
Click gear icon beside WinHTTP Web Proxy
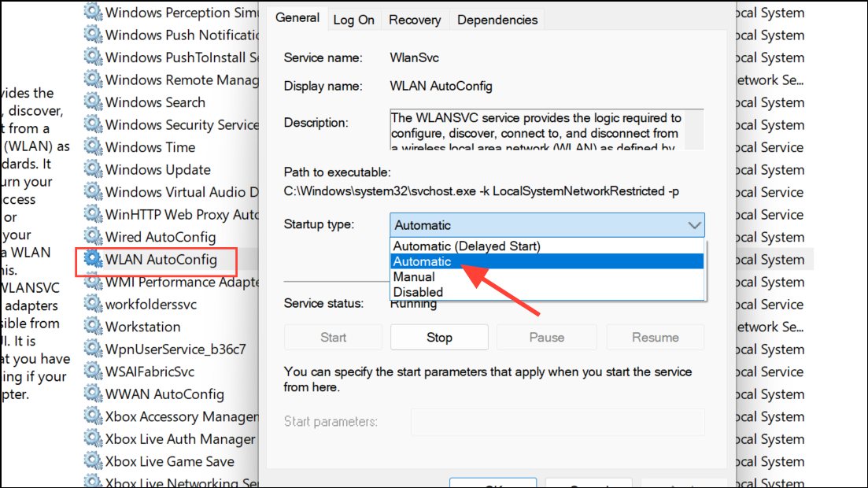[93, 214]
